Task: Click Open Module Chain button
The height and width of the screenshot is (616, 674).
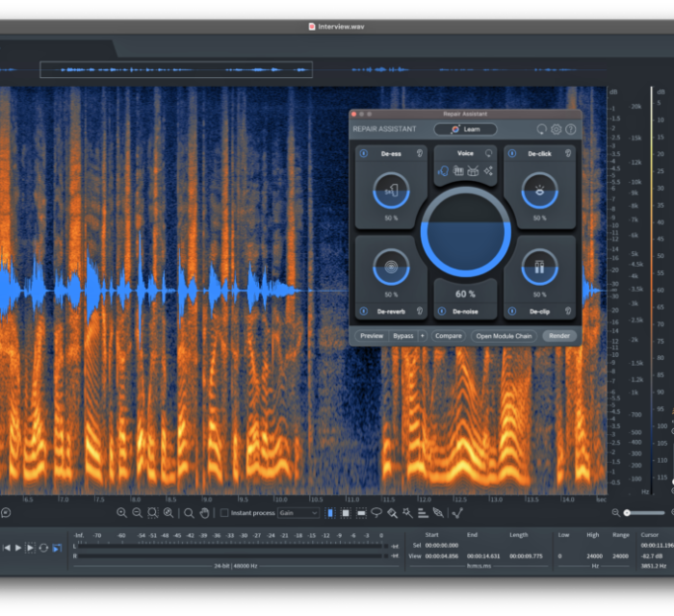Action: 504,336
